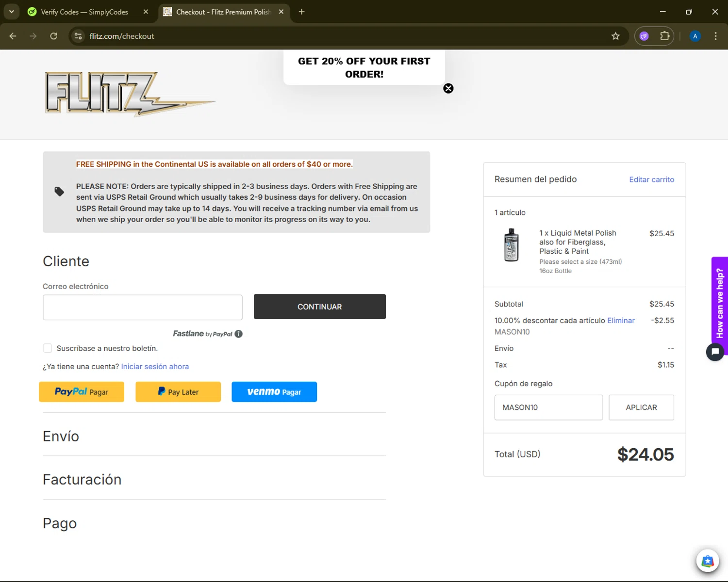The width and height of the screenshot is (728, 582).
Task: Click the MASON10 code under the discount line
Action: click(512, 332)
